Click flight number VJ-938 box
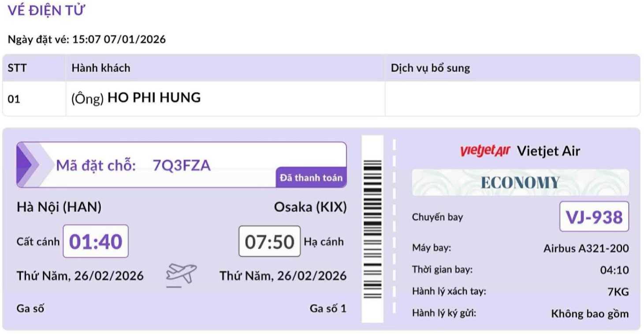 click(x=594, y=217)
